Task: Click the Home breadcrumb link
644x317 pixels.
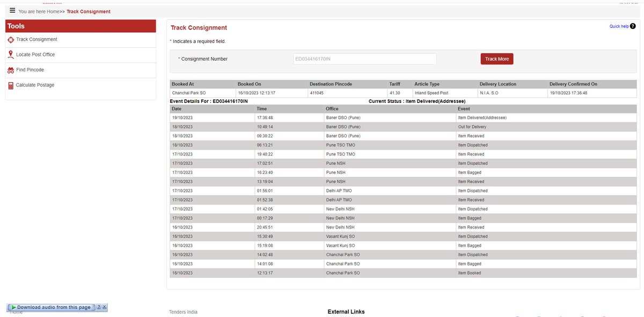Action: [x=53, y=11]
